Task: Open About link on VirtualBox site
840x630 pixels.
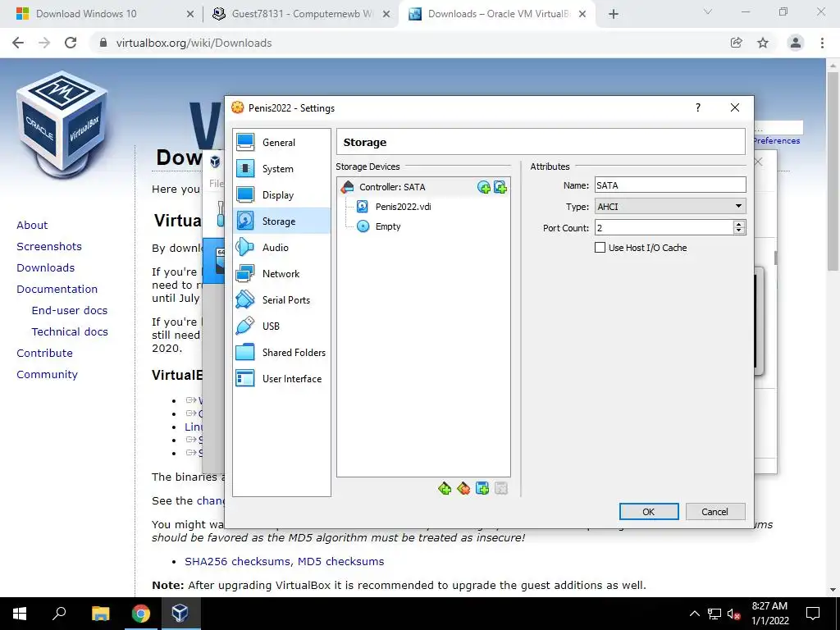Action: 32,225
